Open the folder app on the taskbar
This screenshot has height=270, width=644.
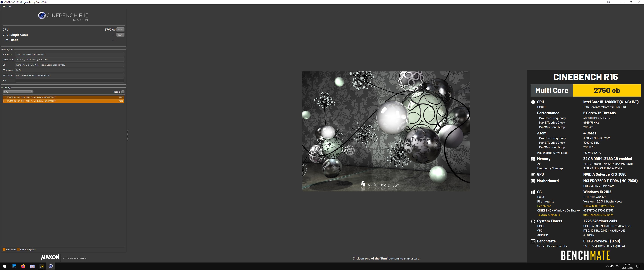tap(32, 266)
